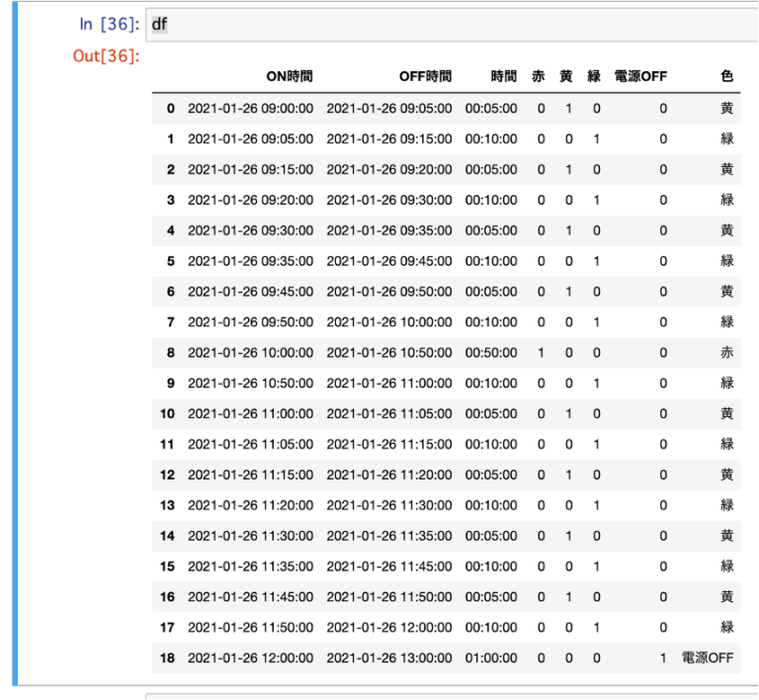This screenshot has height=700, width=759.
Task: Click the 00:50:00 duration cell
Action: 491,353
